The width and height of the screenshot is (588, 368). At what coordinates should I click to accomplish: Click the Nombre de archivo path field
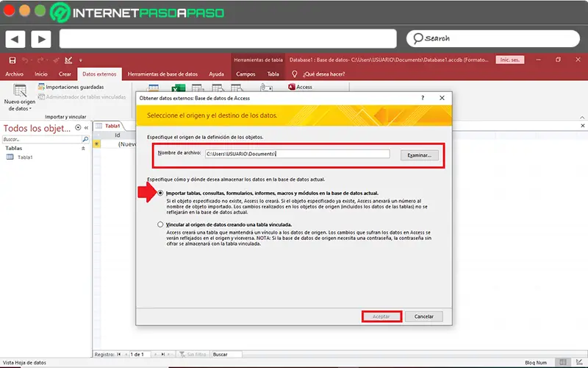298,154
